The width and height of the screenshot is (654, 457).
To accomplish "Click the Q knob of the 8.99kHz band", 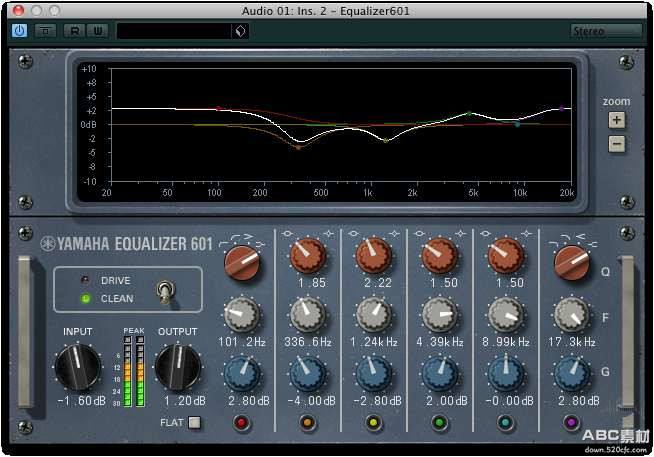I will [x=506, y=256].
